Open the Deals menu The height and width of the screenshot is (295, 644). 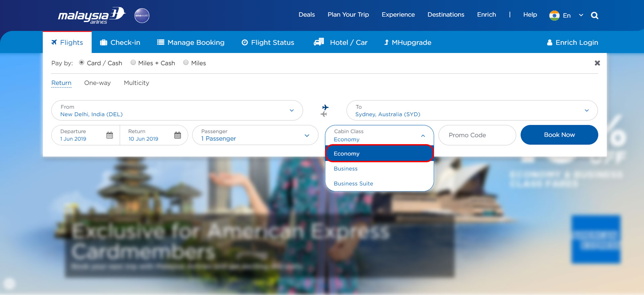click(x=307, y=14)
